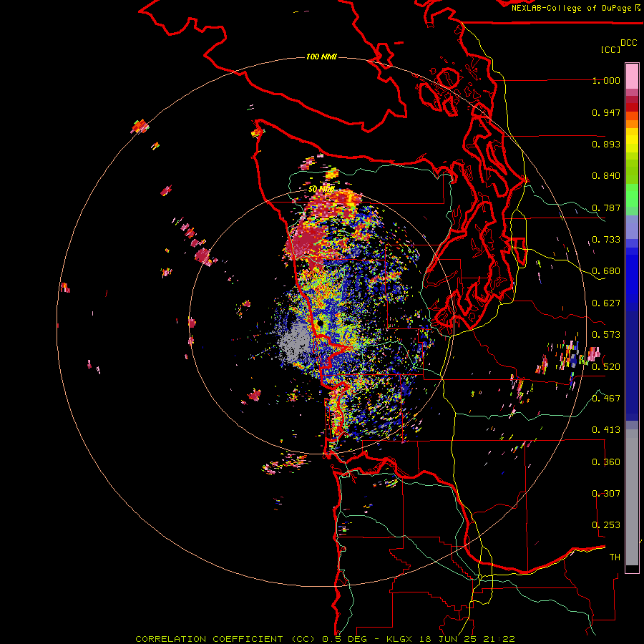This screenshot has width=644, height=644.
Task: Click the 0.360 scale value
Action: [606, 462]
